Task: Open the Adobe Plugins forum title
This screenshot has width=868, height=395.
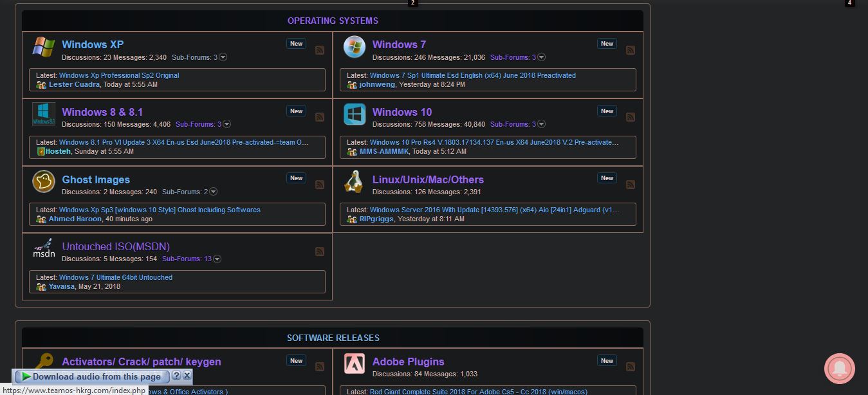Action: click(x=408, y=362)
